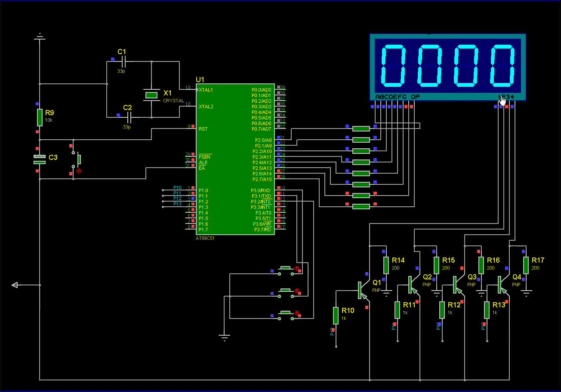Select resistor R10 body
This screenshot has width=561, height=392.
[336, 315]
